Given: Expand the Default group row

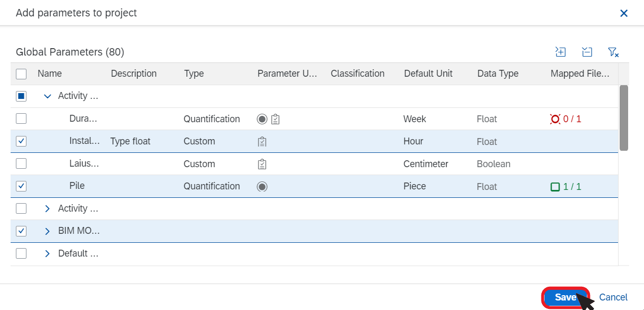Looking at the screenshot, I should tap(48, 253).
